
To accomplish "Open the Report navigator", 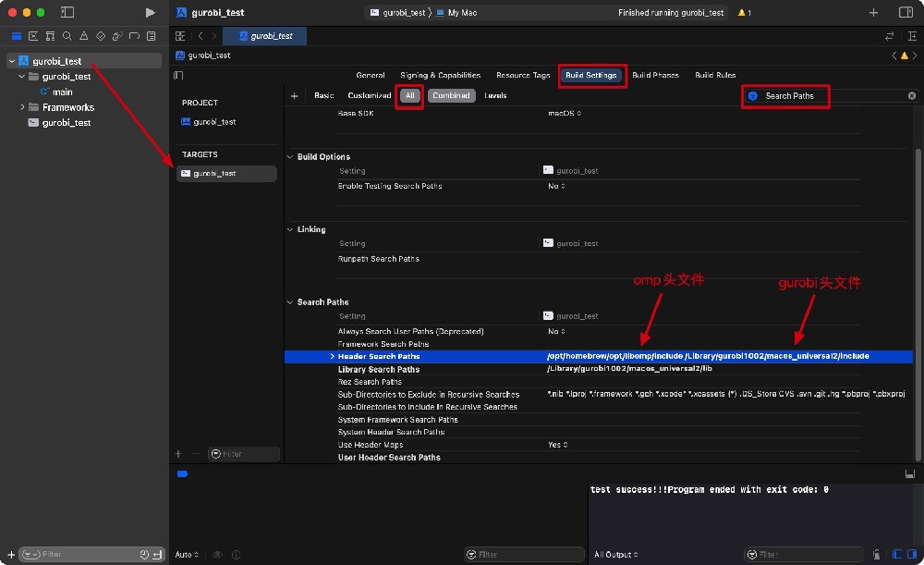I will 151,36.
